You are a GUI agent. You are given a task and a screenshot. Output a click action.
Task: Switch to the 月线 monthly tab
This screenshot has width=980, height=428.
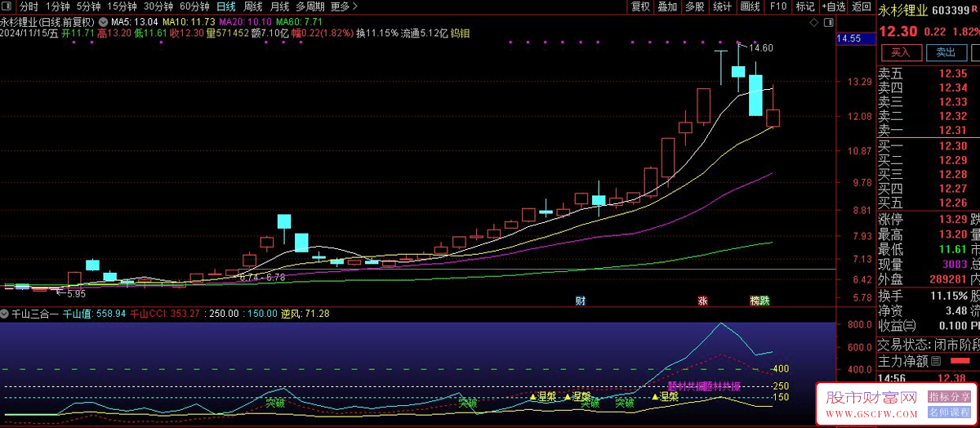[279, 7]
